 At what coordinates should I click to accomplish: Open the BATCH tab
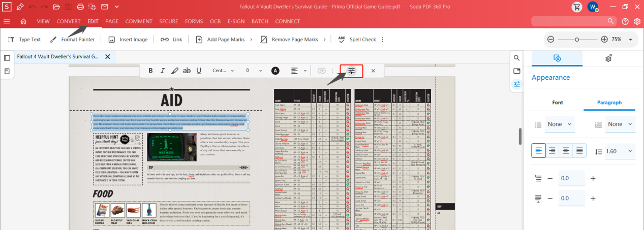(260, 21)
